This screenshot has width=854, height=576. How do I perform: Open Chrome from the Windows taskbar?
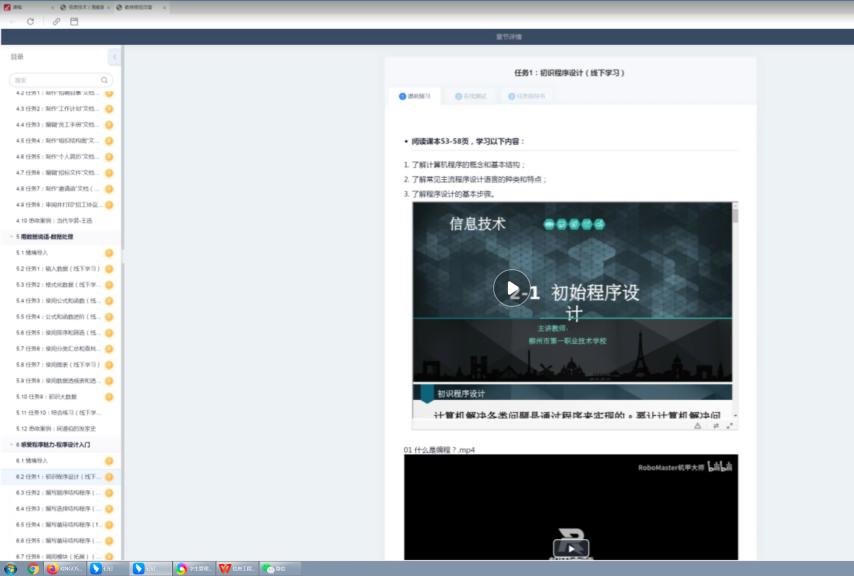tap(33, 568)
